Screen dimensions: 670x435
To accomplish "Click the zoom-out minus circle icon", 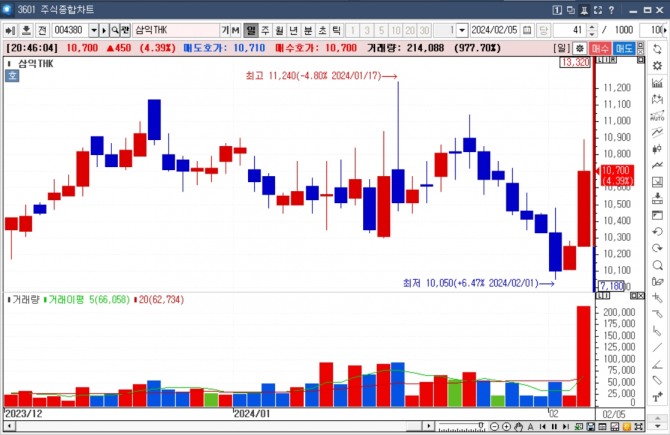I will pyautogui.click(x=494, y=426).
